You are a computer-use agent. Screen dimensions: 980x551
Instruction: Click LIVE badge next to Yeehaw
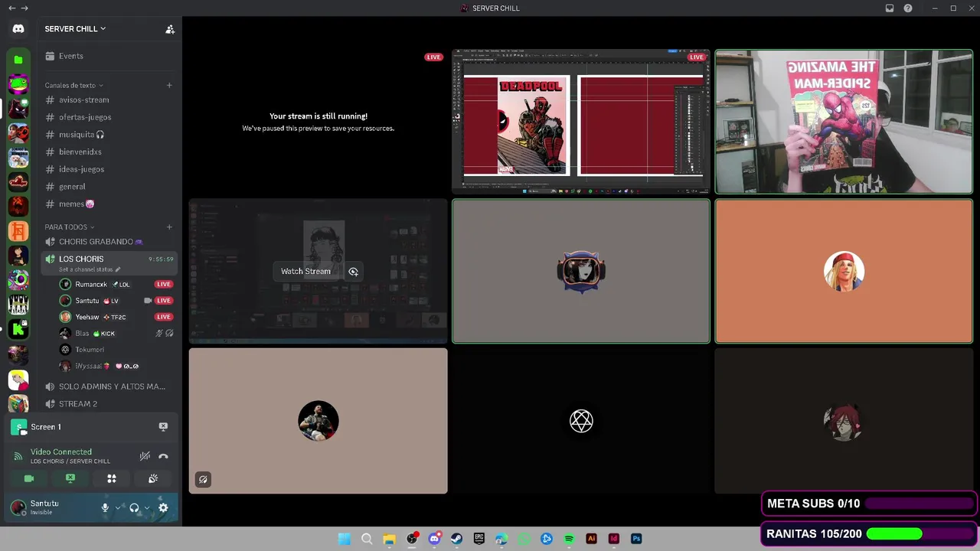coord(164,317)
